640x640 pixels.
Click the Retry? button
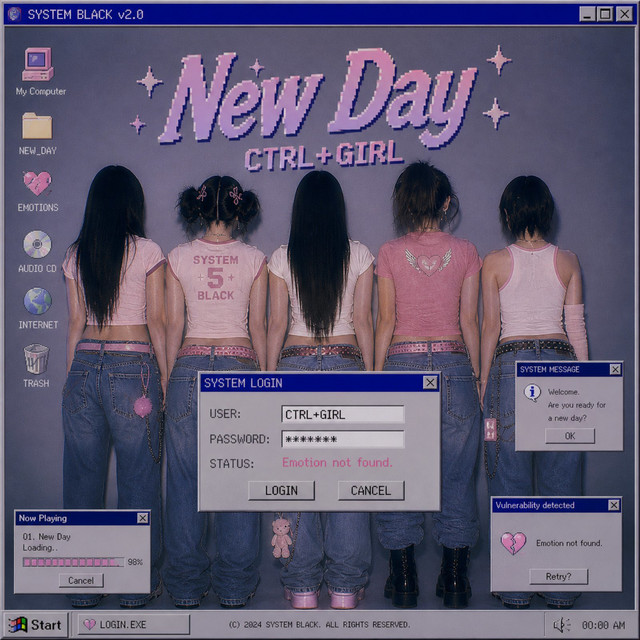tap(558, 576)
